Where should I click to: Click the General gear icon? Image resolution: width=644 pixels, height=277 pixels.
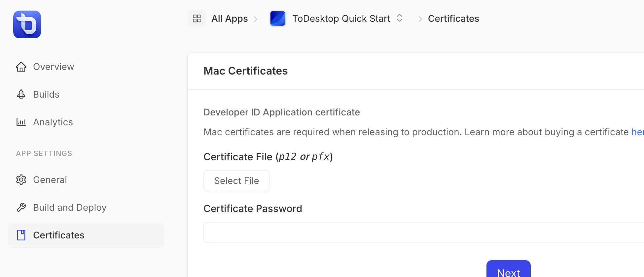coord(21,180)
